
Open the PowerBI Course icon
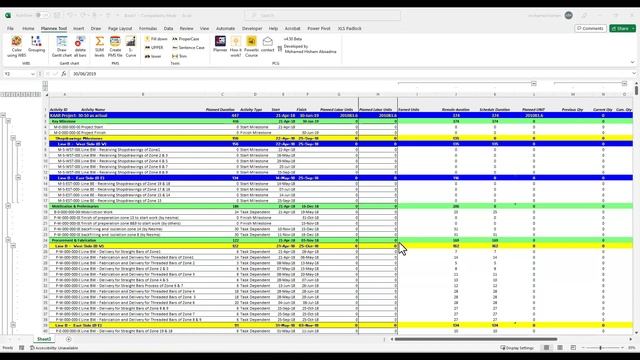coord(251,46)
